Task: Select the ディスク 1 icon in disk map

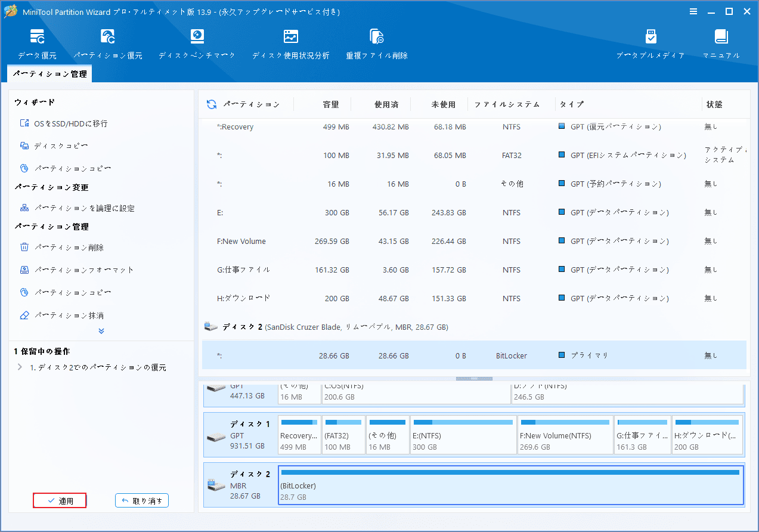Action: 216,437
